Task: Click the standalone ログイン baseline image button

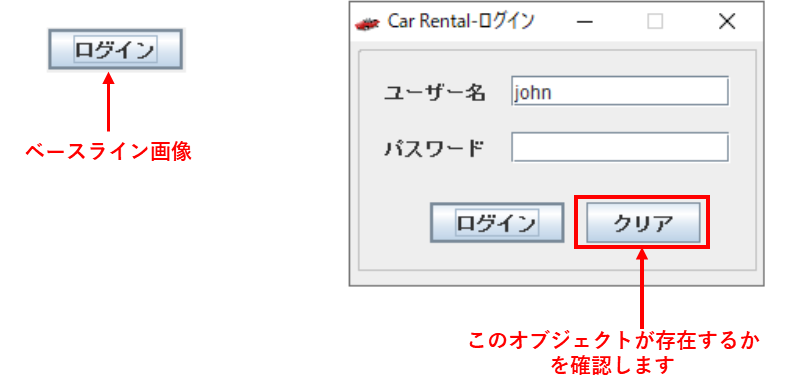Action: tap(116, 50)
